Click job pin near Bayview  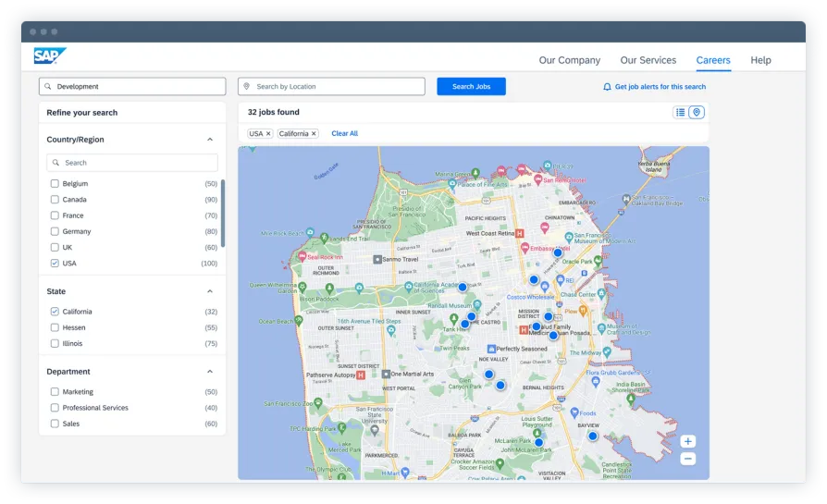(x=593, y=436)
